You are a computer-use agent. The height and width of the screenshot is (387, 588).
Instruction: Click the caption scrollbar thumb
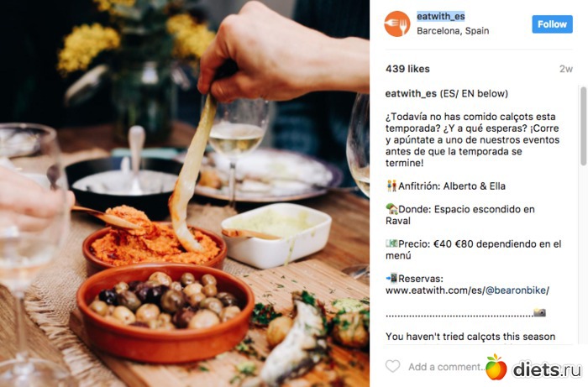[x=583, y=126]
